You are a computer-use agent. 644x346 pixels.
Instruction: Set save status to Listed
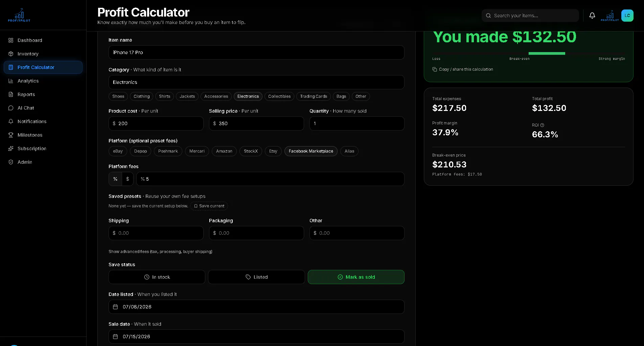(x=256, y=277)
